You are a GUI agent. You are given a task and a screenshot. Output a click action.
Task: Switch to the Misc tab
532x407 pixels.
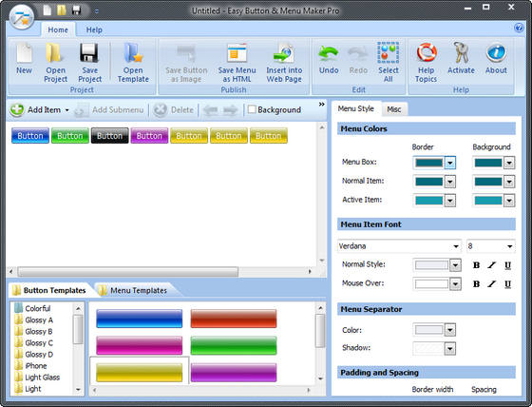pyautogui.click(x=394, y=109)
